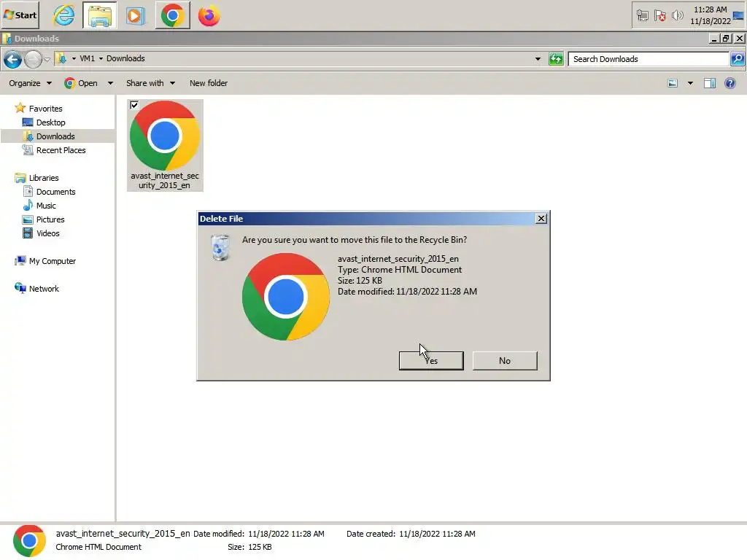Expand the arrow before VM1 in address bar

coord(74,58)
